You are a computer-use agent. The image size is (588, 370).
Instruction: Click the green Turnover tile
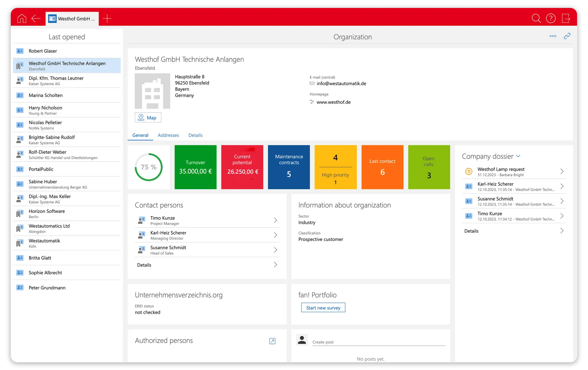pyautogui.click(x=195, y=167)
